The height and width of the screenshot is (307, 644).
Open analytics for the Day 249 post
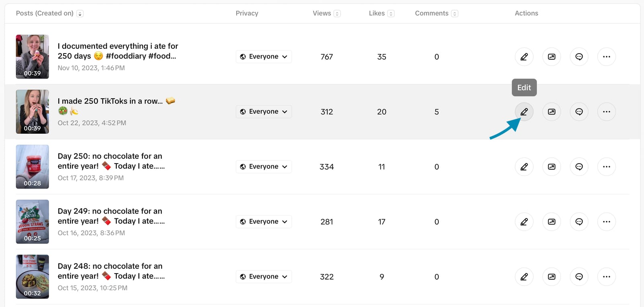[551, 222]
